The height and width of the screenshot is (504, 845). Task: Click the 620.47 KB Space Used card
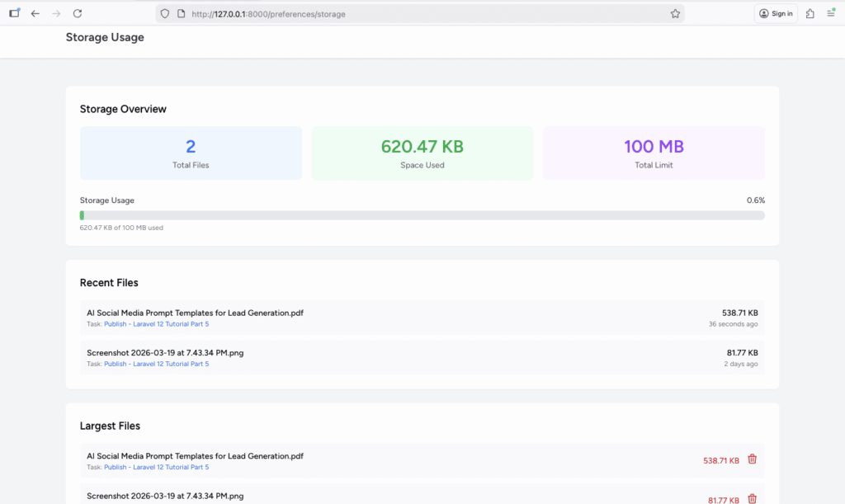tap(422, 153)
